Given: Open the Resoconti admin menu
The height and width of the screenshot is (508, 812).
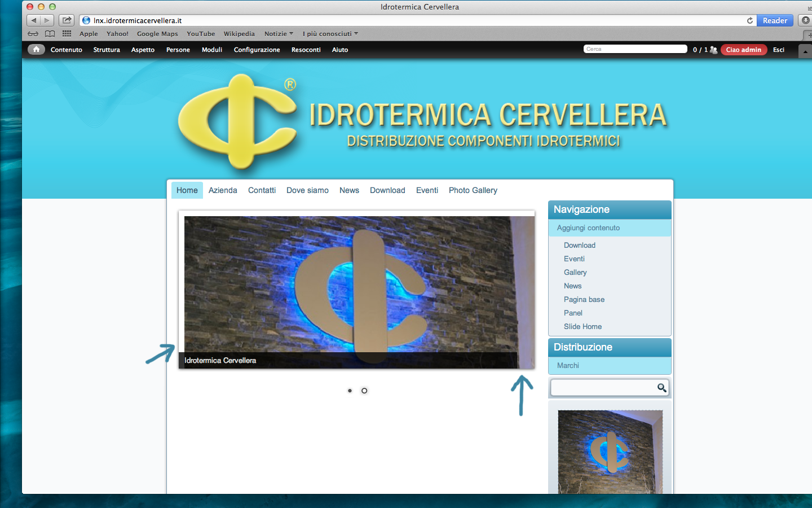Looking at the screenshot, I should point(306,50).
